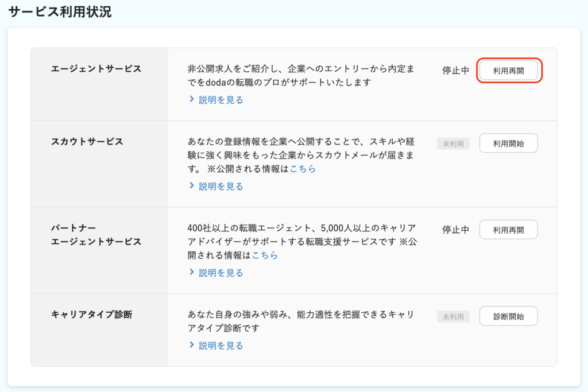The width and height of the screenshot is (588, 392).
Task: Click the chevron icon in the パートナーエージェントサービス row
Action: pyautogui.click(x=192, y=273)
